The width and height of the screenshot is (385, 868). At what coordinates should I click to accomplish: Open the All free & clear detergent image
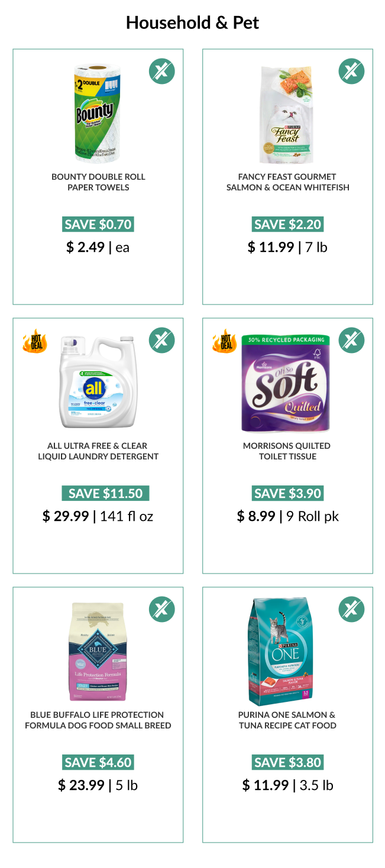[x=98, y=382]
